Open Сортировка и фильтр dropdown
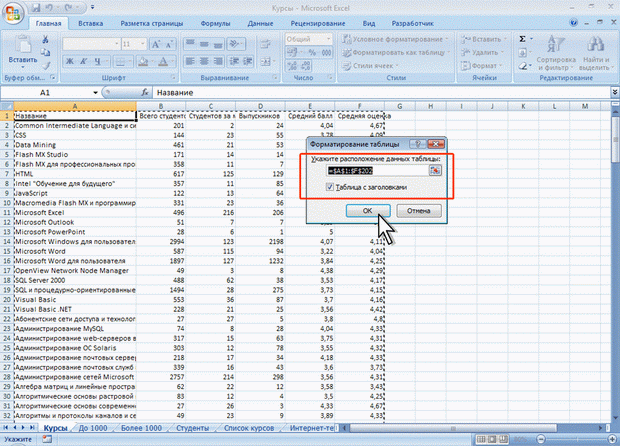Image resolution: width=620 pixels, height=446 pixels. coord(556,53)
